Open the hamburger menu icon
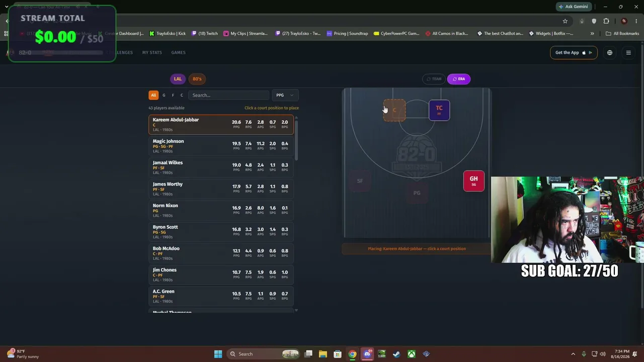 628,53
